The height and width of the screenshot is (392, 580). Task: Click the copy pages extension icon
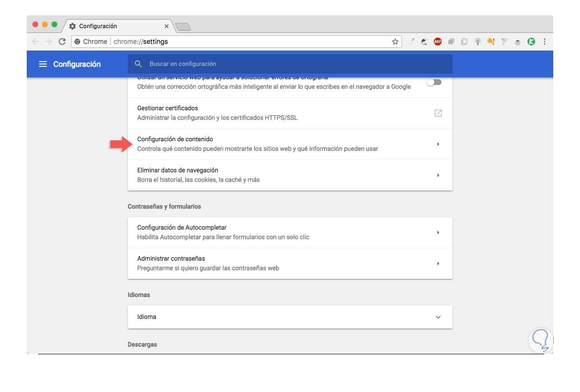[464, 42]
